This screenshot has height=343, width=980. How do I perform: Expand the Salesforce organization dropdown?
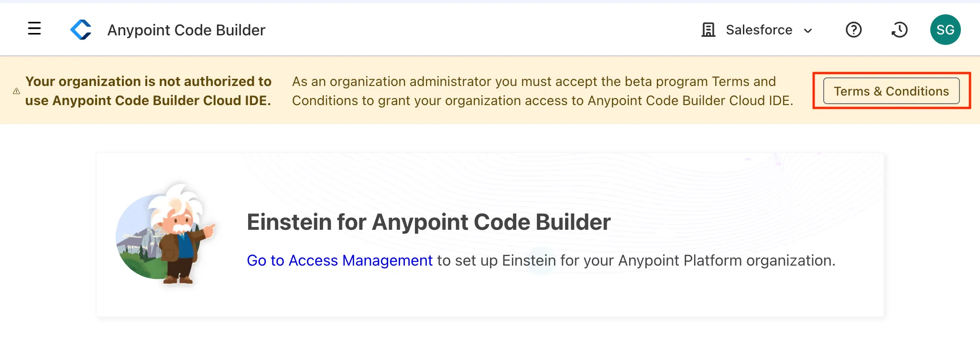(759, 30)
